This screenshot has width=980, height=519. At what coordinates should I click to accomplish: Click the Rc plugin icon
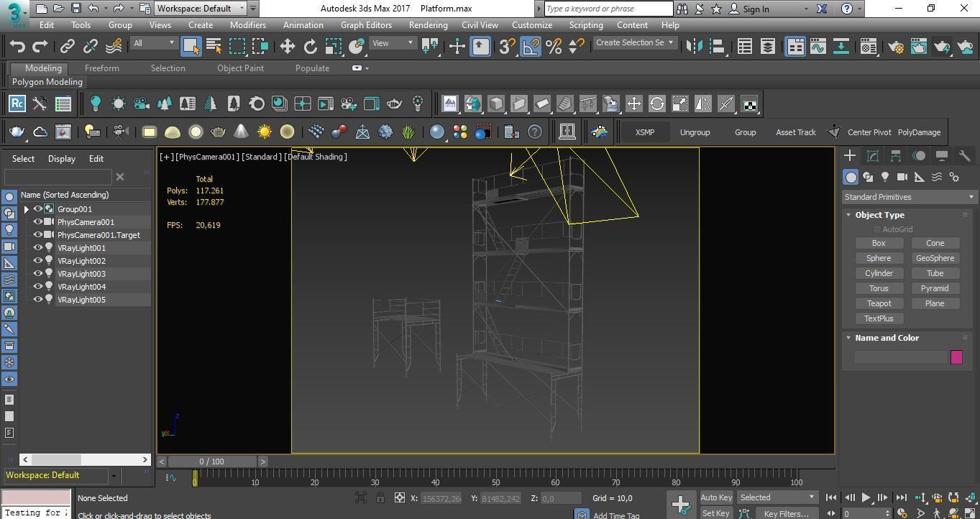tap(17, 104)
